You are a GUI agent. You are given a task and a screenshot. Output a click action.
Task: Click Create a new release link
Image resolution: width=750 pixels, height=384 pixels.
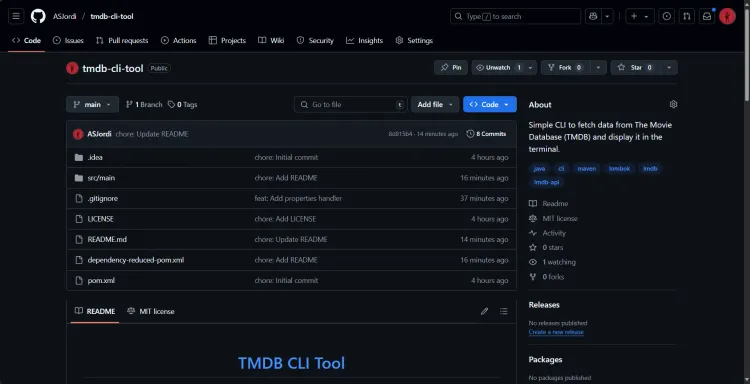556,332
